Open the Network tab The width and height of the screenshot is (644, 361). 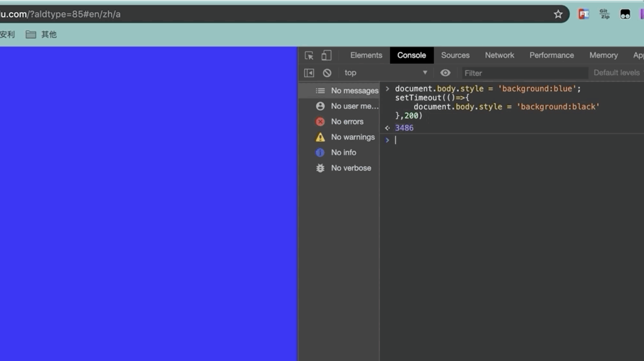point(500,55)
